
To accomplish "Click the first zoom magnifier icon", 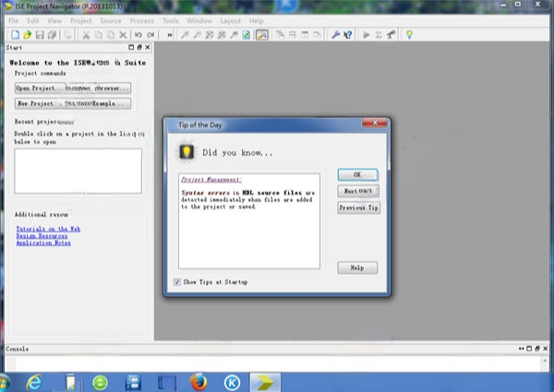I will click(185, 34).
